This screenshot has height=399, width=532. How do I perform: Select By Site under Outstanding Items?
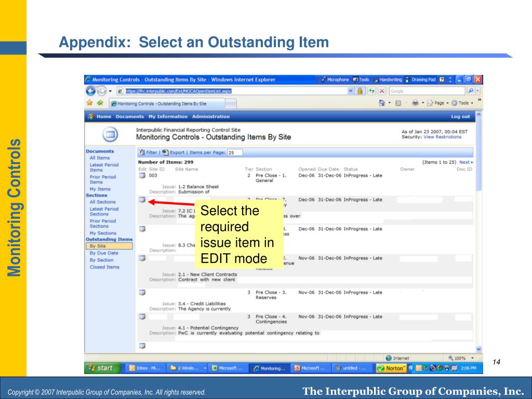point(109,246)
